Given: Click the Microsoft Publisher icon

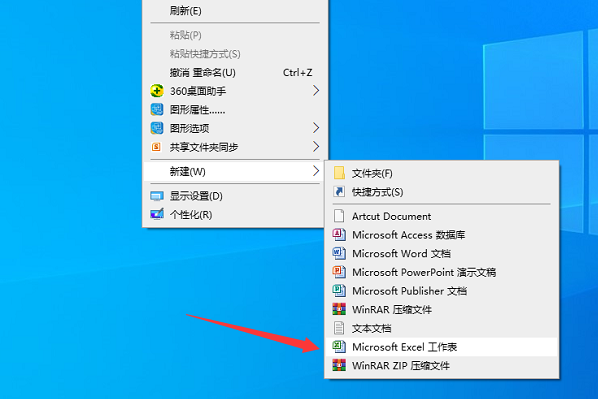Looking at the screenshot, I should (x=339, y=290).
